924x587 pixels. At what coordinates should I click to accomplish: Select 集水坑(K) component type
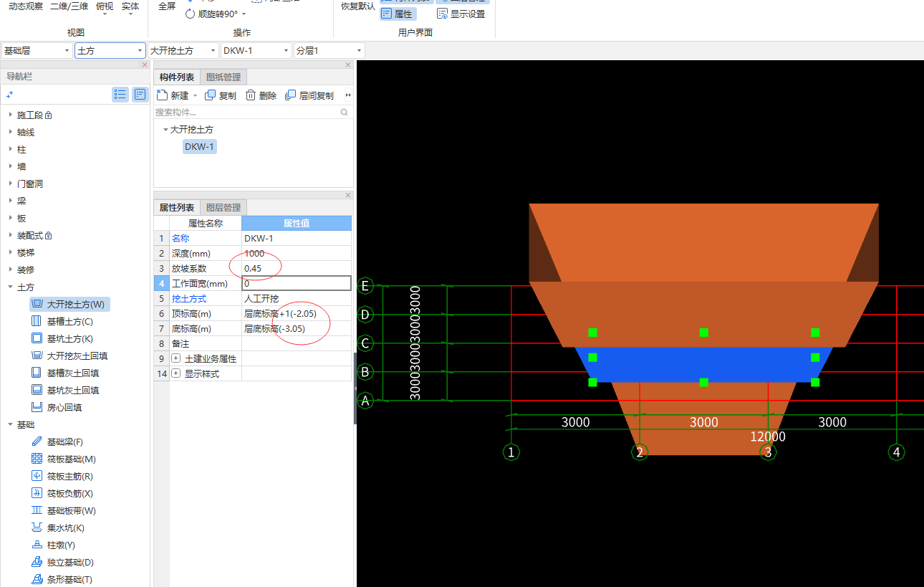pos(57,528)
